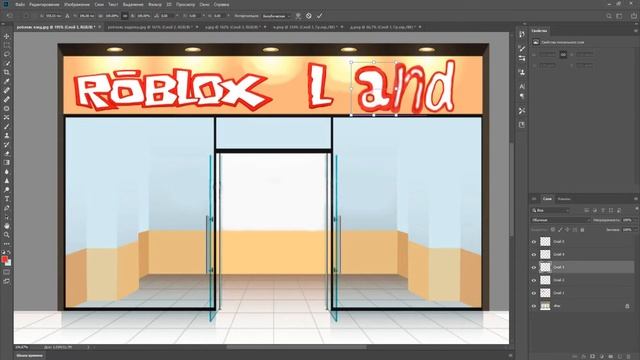Select the Gradient tool
Screen dimensions: 640x360
7,162
